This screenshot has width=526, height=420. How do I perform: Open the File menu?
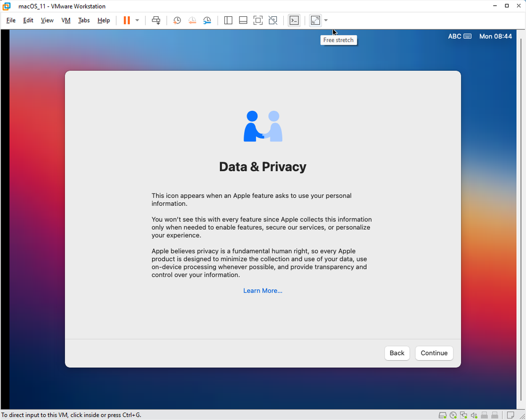pos(11,20)
